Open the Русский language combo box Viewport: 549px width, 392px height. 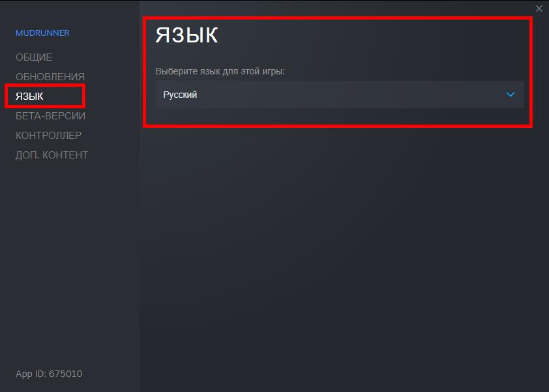coord(339,95)
